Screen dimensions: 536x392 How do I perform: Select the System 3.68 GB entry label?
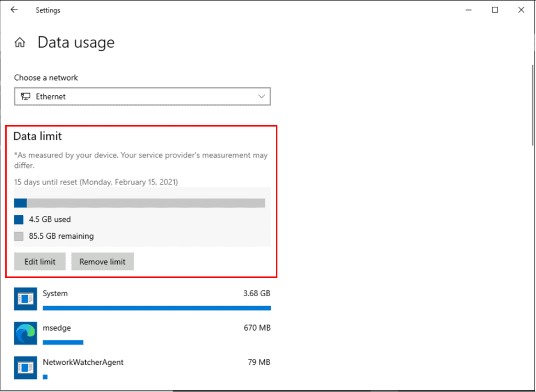(x=55, y=294)
